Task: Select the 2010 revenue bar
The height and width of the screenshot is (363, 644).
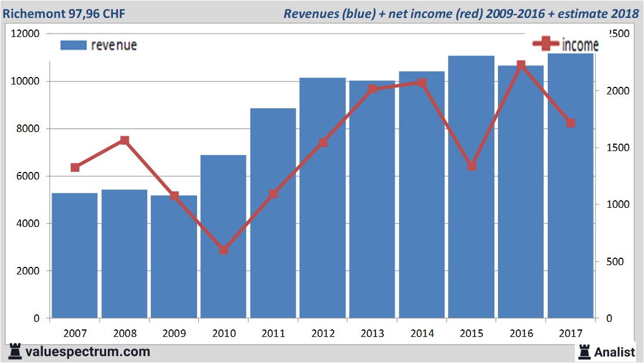Action: pyautogui.click(x=223, y=236)
